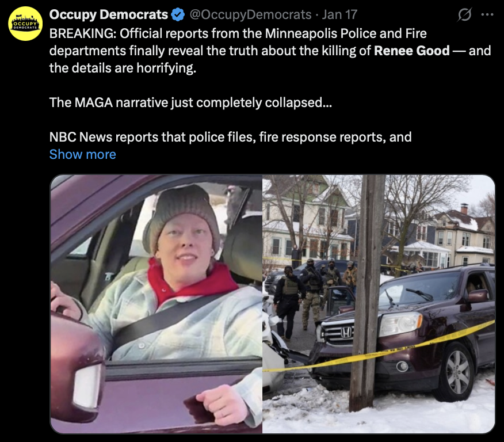Expand the post with Show more
Screen dimensions: 504x442
[x=83, y=154]
